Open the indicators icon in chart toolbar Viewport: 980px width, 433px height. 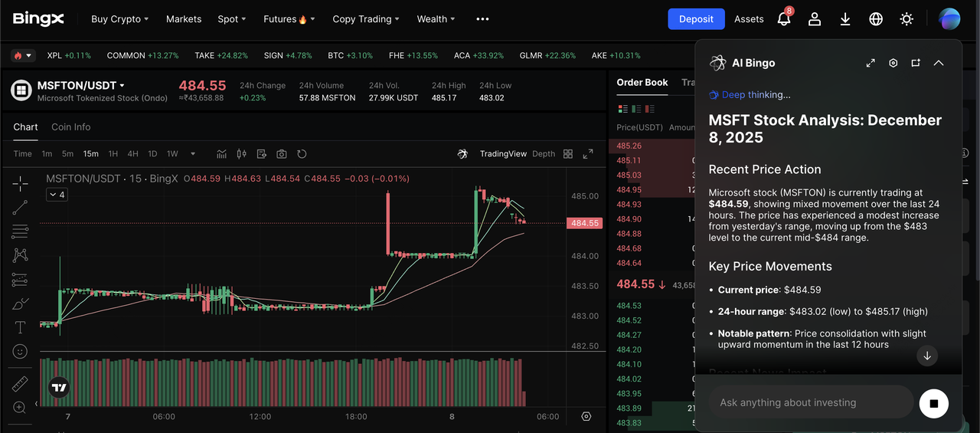[x=222, y=154]
